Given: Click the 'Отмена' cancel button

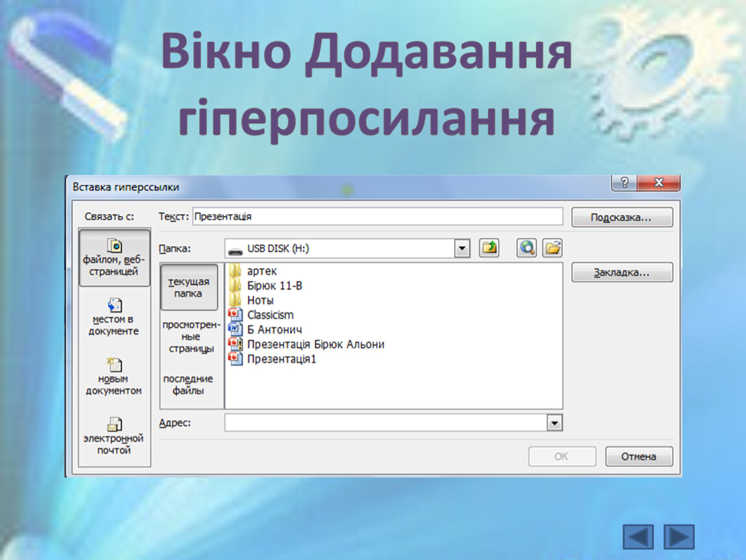Looking at the screenshot, I should pyautogui.click(x=638, y=456).
